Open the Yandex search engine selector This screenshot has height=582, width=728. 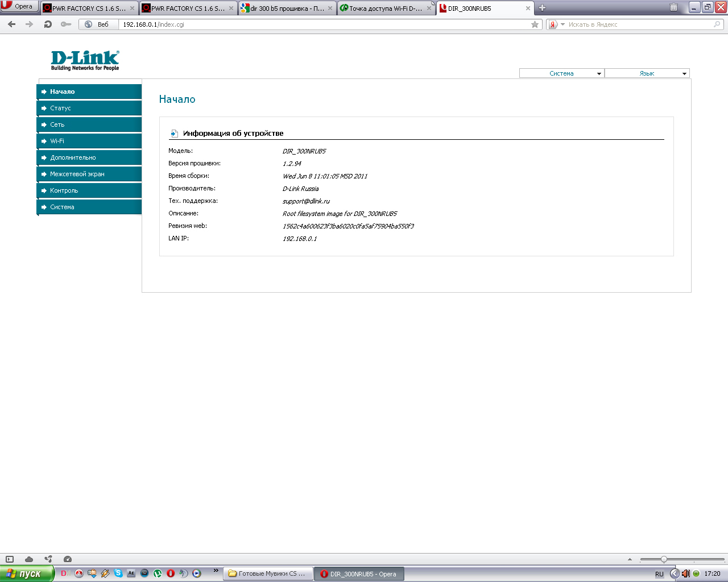pyautogui.click(x=556, y=24)
